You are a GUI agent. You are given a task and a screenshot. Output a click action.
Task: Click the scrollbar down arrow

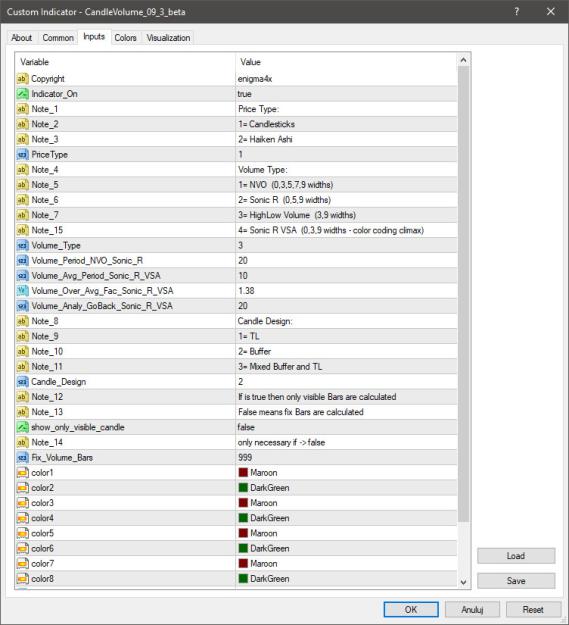tap(463, 582)
